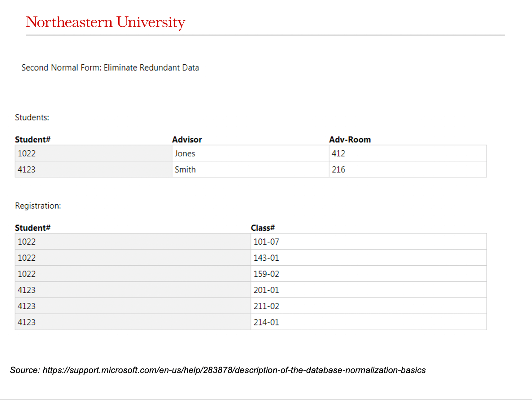Select the Advisor column header
Image resolution: width=532 pixels, height=400 pixels.
tap(187, 140)
